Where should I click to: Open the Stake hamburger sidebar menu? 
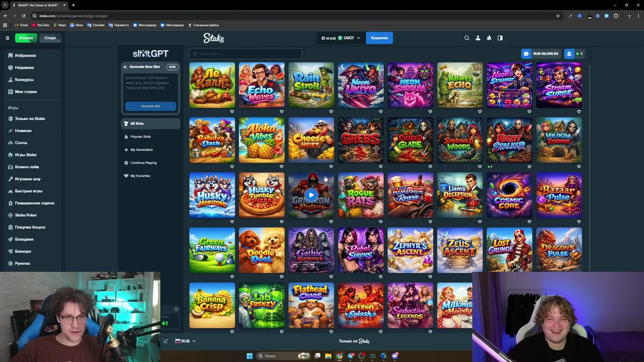8,38
